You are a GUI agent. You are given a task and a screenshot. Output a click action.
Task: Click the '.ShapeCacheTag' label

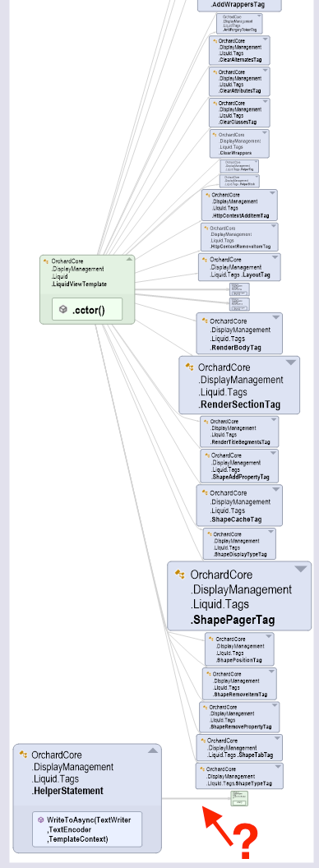point(236,519)
